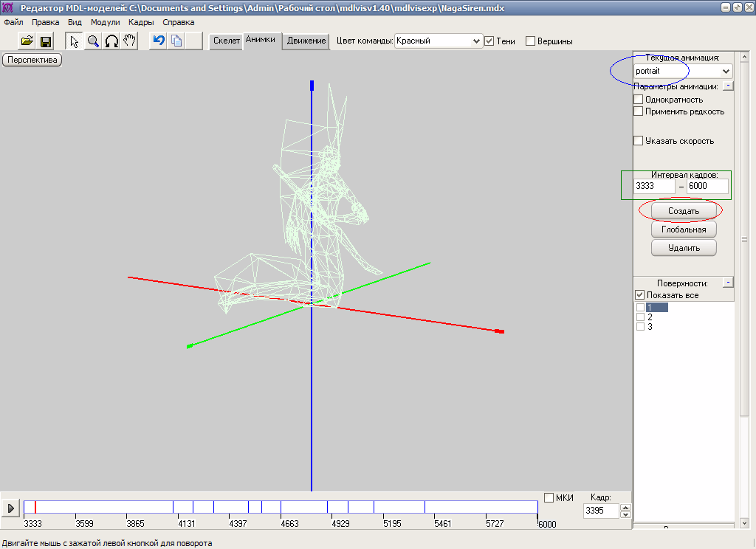756x549 pixels.
Task: Click the Open file folder icon
Action: coord(27,41)
